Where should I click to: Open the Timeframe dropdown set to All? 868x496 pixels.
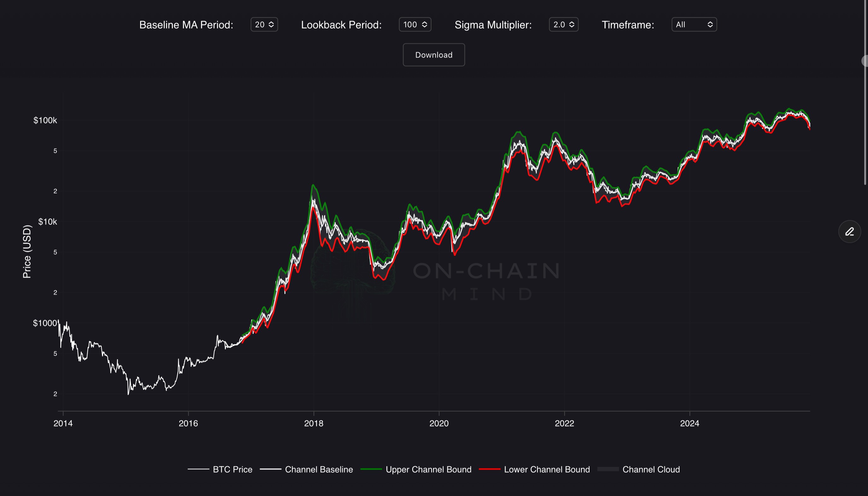click(694, 25)
